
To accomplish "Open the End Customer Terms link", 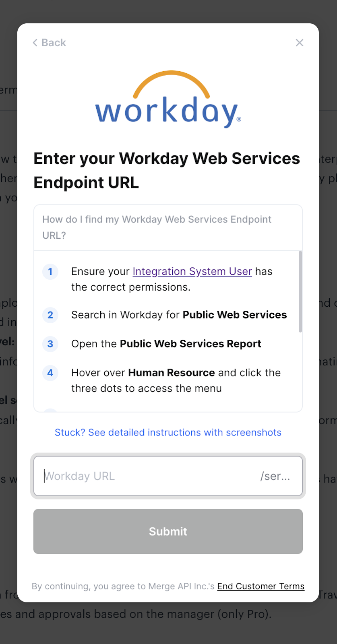I will 261,586.
